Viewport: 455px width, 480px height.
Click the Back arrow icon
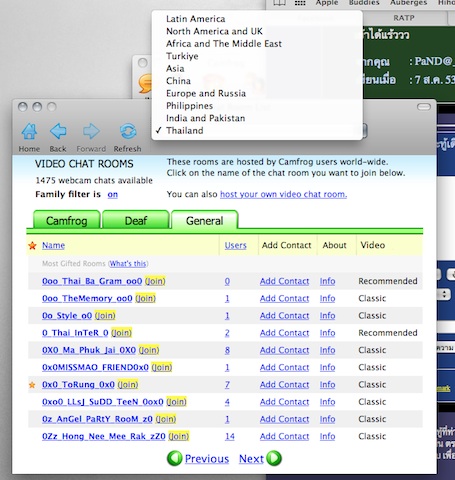point(58,131)
